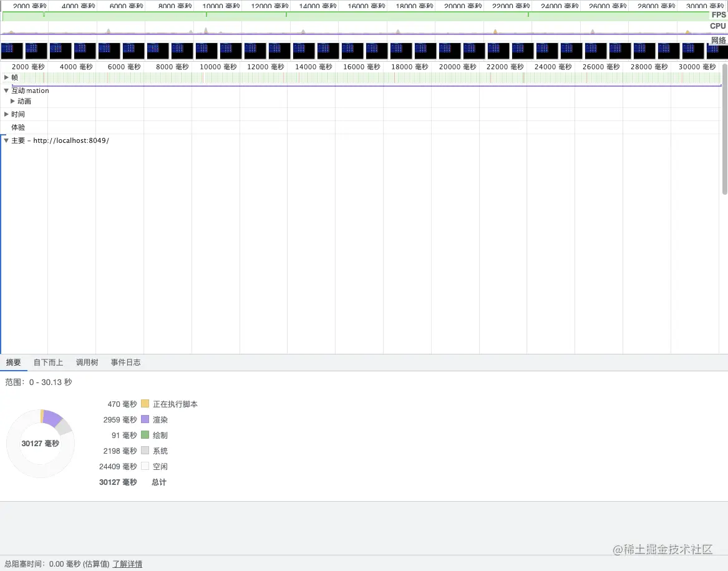Click the 20000 毫秒 ruler mark in flame chart
The image size is (728, 571).
click(x=457, y=67)
